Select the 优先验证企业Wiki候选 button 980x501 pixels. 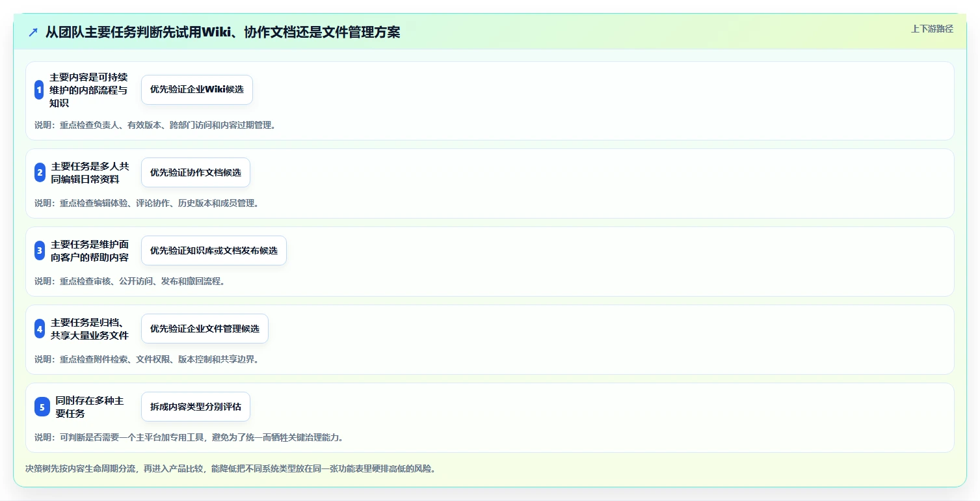[x=197, y=90]
